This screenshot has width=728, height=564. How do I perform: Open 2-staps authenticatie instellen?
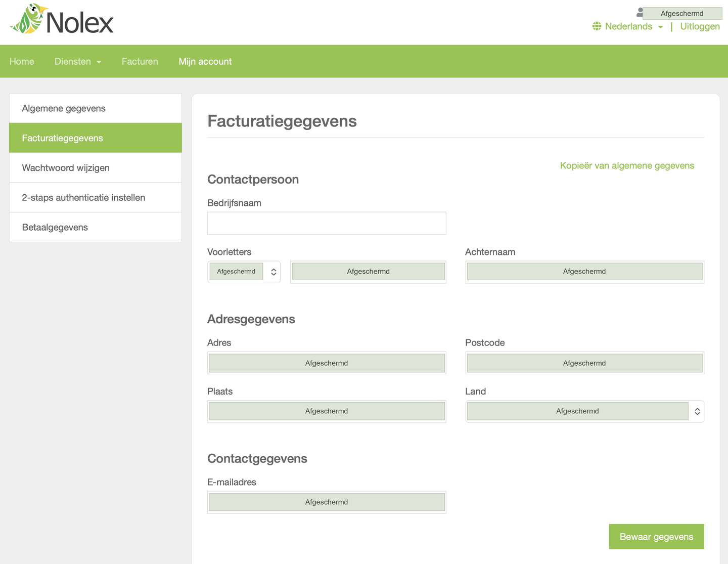pyautogui.click(x=96, y=198)
